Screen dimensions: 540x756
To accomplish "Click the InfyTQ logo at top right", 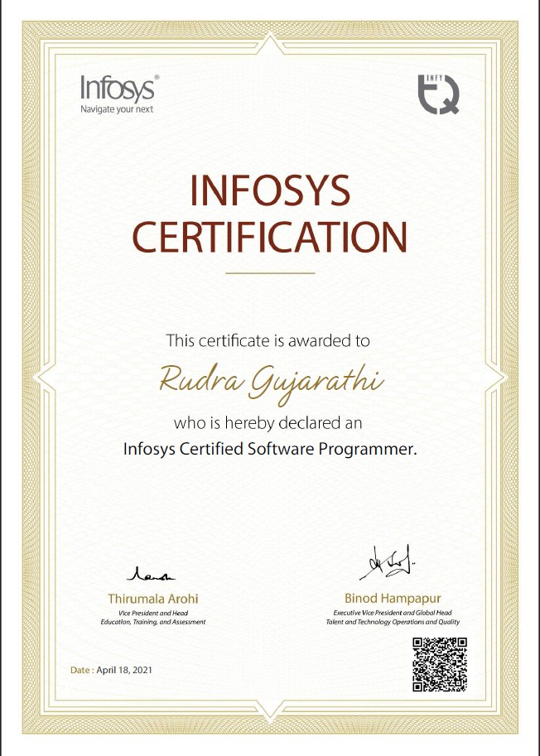I will pos(438,94).
